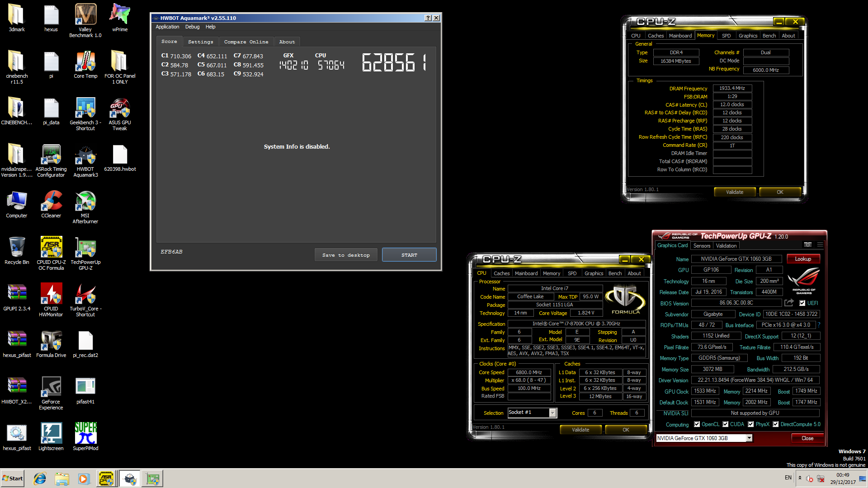
Task: Open Valley Benchmark 1.0 shortcut
Action: [85, 20]
